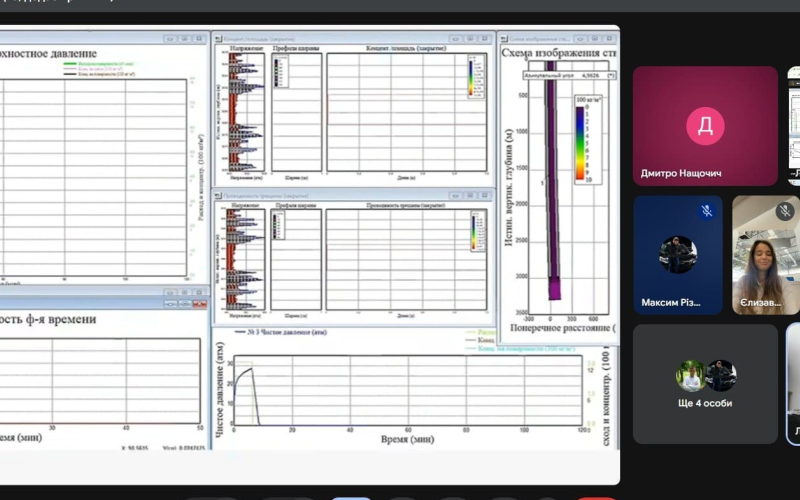Close the time-function window with the red X
Viewport: 800px width, 500px height.
click(x=199, y=303)
